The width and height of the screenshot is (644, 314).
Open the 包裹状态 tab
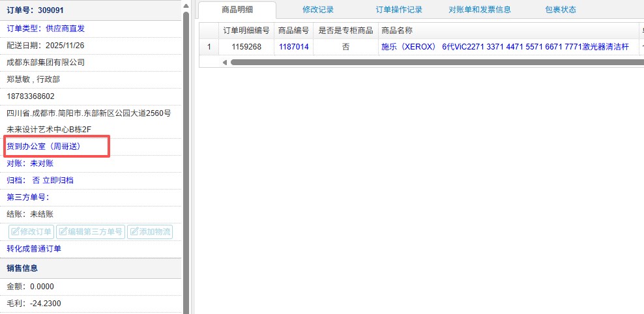(561, 10)
